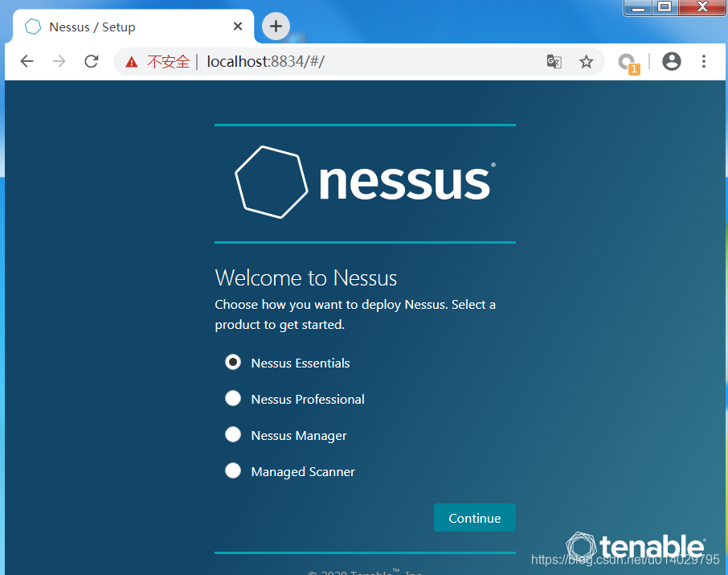The height and width of the screenshot is (575, 728).
Task: Click the Nessus tab favicon
Action: point(32,27)
